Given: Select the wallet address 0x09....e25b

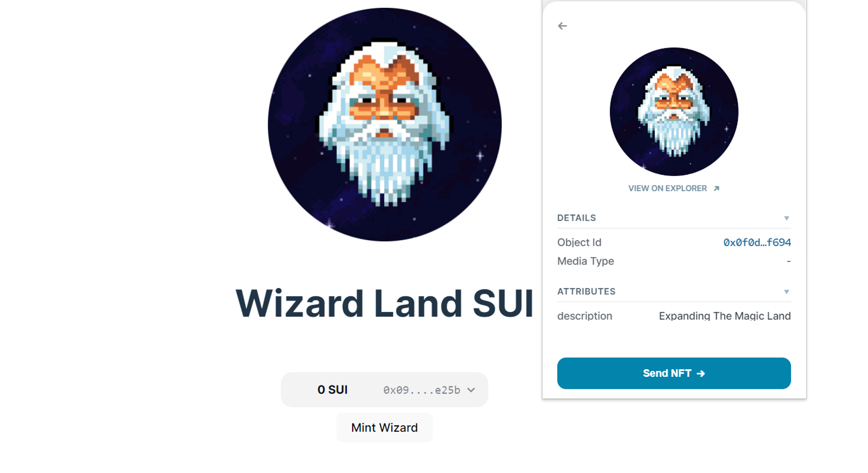Looking at the screenshot, I should click(421, 390).
